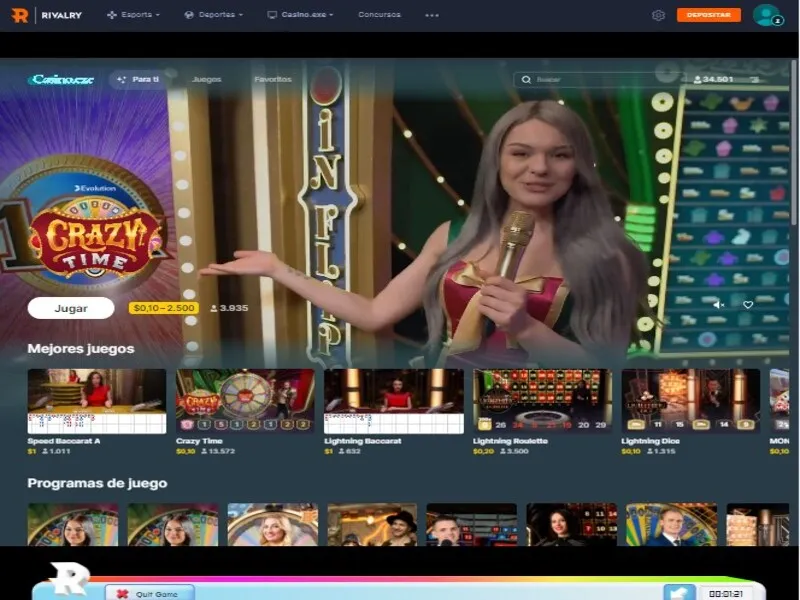Open the Lightning Baccarat thumbnail

[x=394, y=401]
